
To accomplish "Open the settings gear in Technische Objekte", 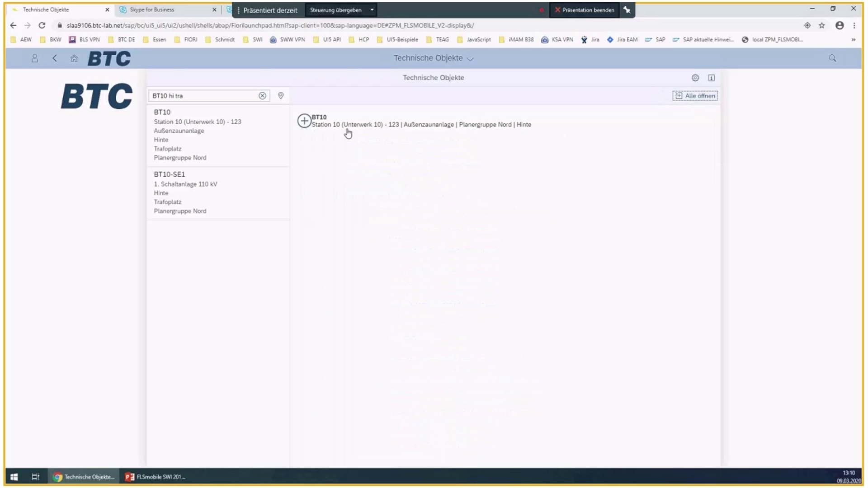I will click(695, 78).
